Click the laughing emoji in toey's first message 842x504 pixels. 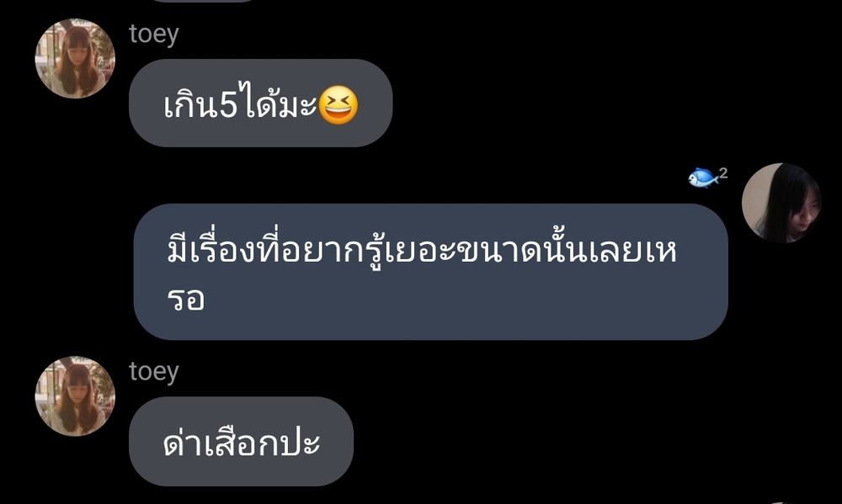(338, 104)
